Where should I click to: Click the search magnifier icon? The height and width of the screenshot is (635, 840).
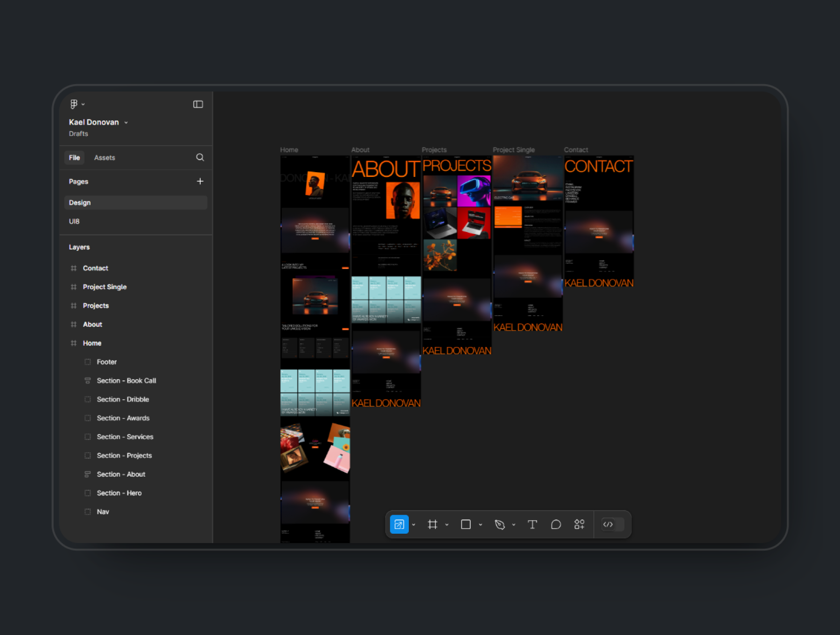coord(200,157)
